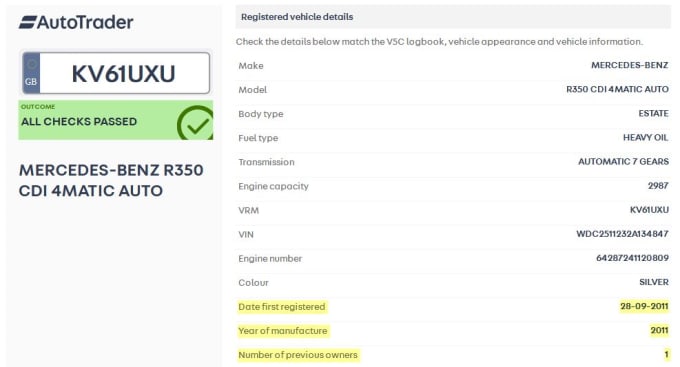Click the Fuel type HEAVY OIL value
Image resolution: width=680 pixels, height=367 pixels.
click(x=645, y=138)
